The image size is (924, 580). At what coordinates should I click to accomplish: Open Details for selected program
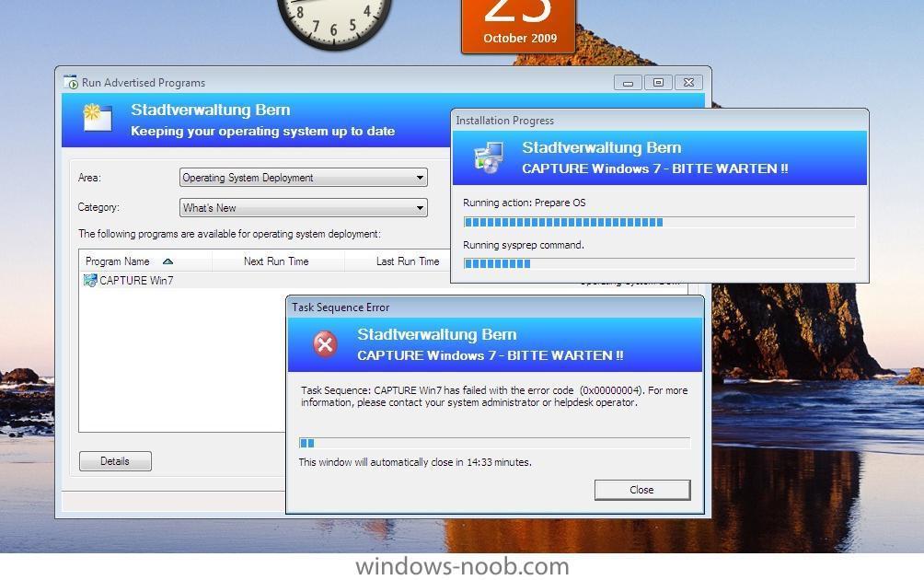coord(115,461)
